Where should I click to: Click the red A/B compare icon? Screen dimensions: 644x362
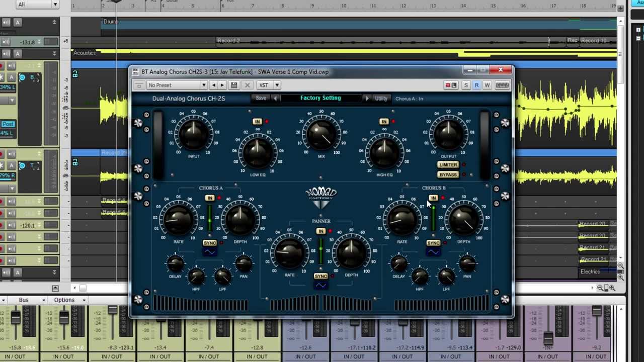point(450,85)
